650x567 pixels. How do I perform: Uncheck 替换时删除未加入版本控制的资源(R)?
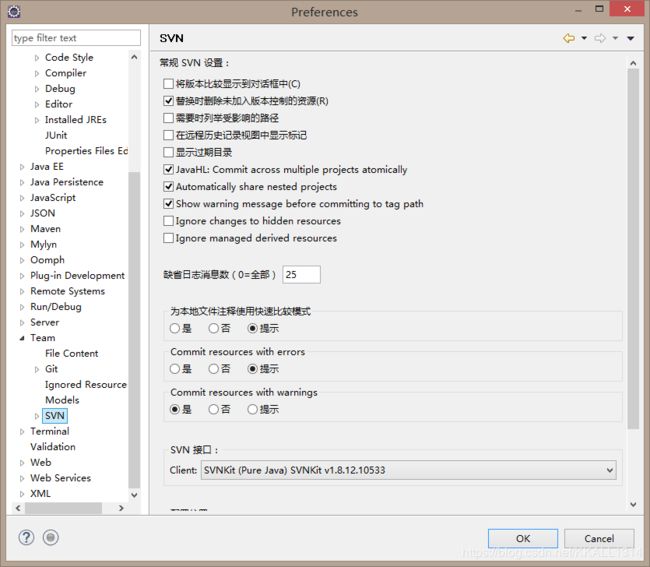pyautogui.click(x=168, y=101)
